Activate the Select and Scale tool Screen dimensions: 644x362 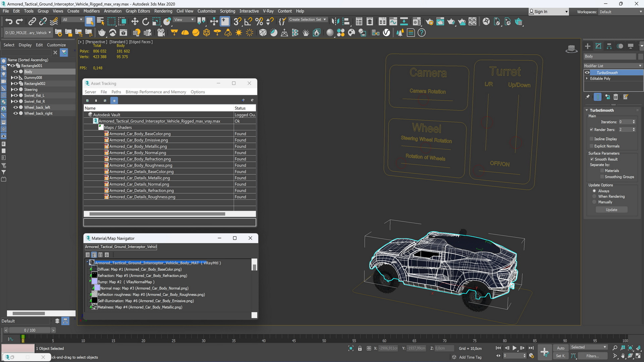156,22
